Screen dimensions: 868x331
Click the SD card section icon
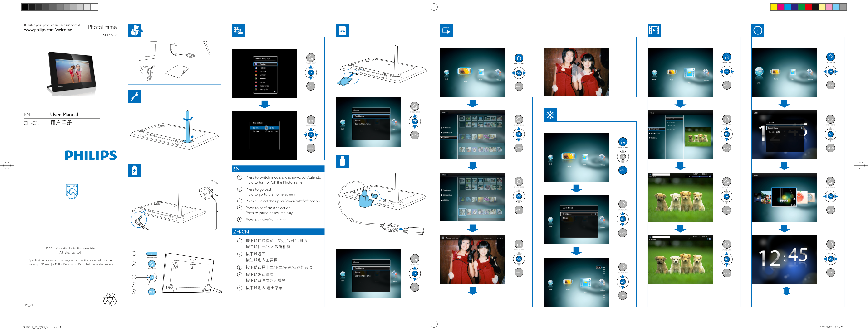coord(342,30)
